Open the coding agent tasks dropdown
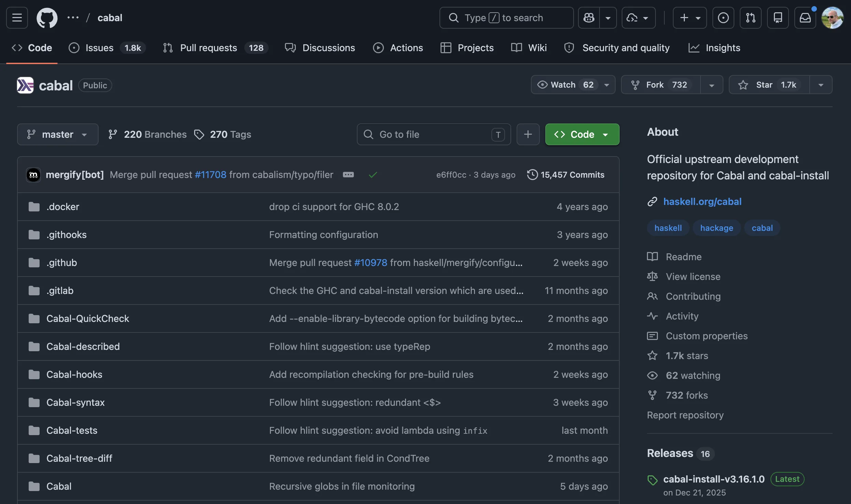The width and height of the screenshot is (851, 504). click(638, 18)
